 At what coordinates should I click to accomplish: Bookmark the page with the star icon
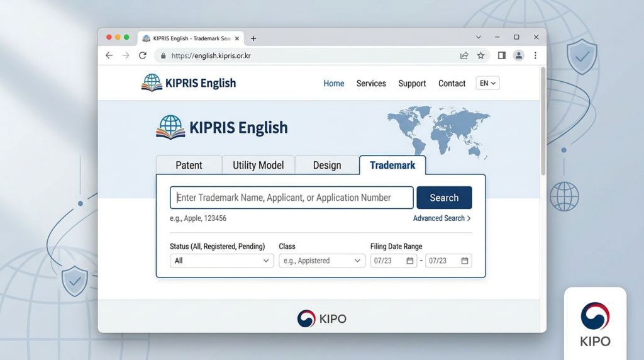(480, 55)
